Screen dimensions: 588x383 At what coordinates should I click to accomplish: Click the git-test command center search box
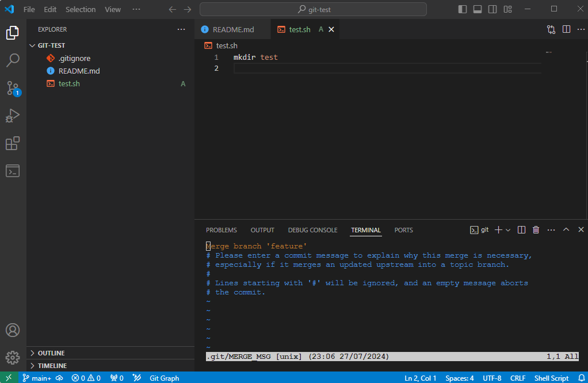click(314, 9)
